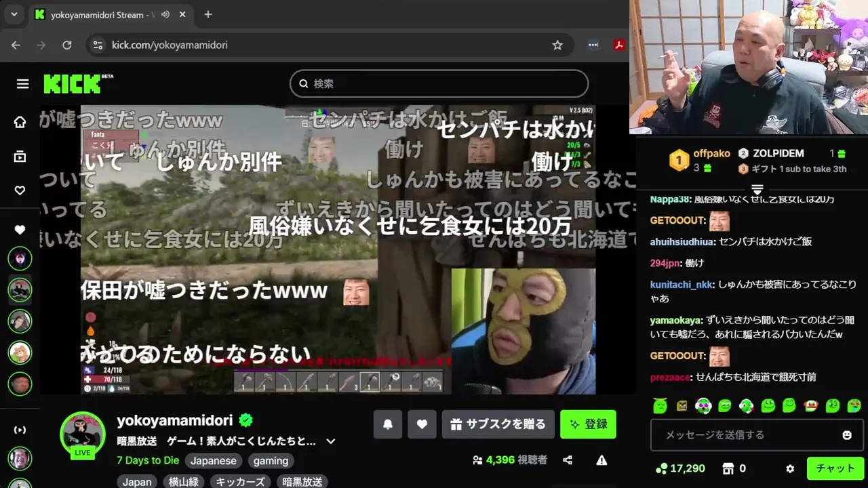The width and height of the screenshot is (868, 488).
Task: Click the yokoyamamidori channel name
Action: click(175, 420)
